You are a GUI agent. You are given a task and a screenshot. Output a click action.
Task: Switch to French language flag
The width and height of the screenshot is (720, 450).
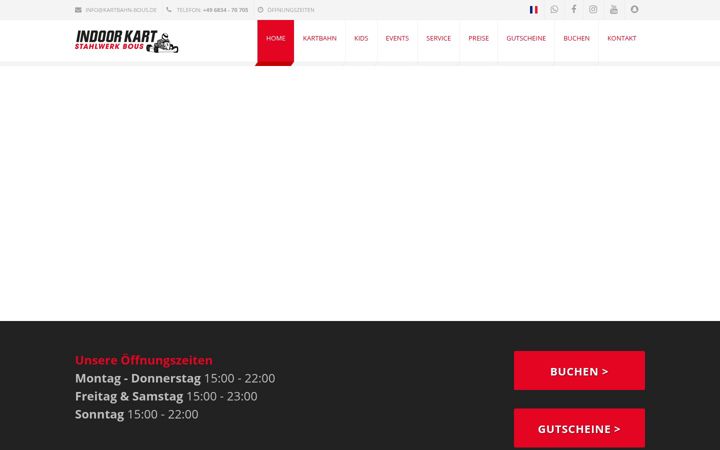pos(534,10)
